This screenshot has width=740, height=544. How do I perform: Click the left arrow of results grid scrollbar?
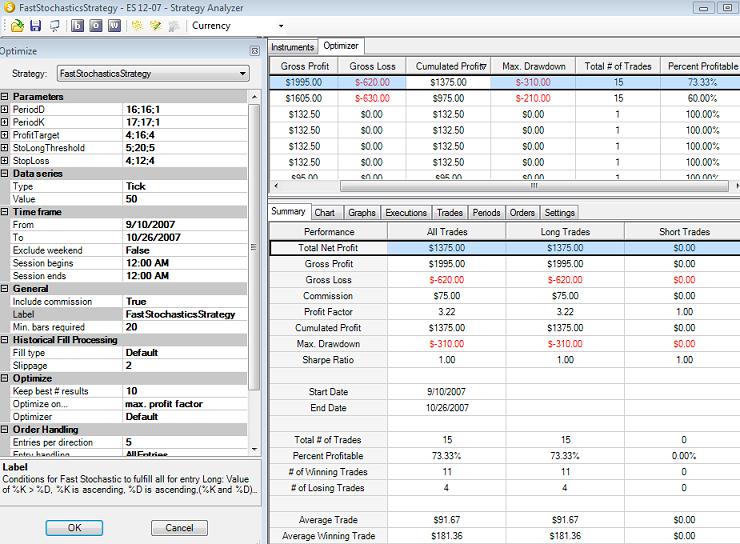(x=276, y=186)
